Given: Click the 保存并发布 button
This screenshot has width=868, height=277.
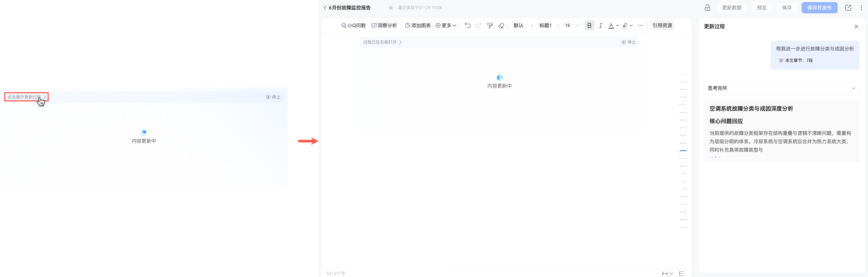Looking at the screenshot, I should [x=820, y=7].
